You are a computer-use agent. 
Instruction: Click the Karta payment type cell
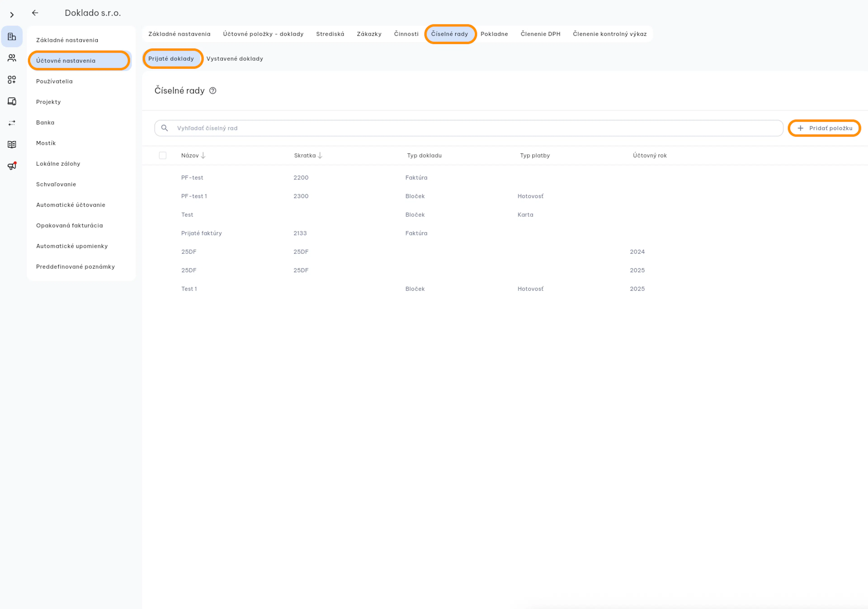pyautogui.click(x=526, y=215)
